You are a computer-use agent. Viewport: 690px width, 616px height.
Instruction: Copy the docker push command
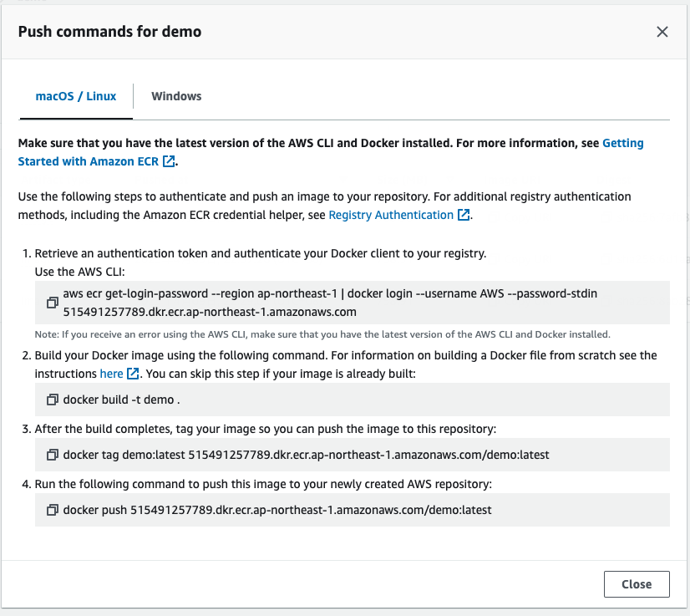[x=53, y=509]
